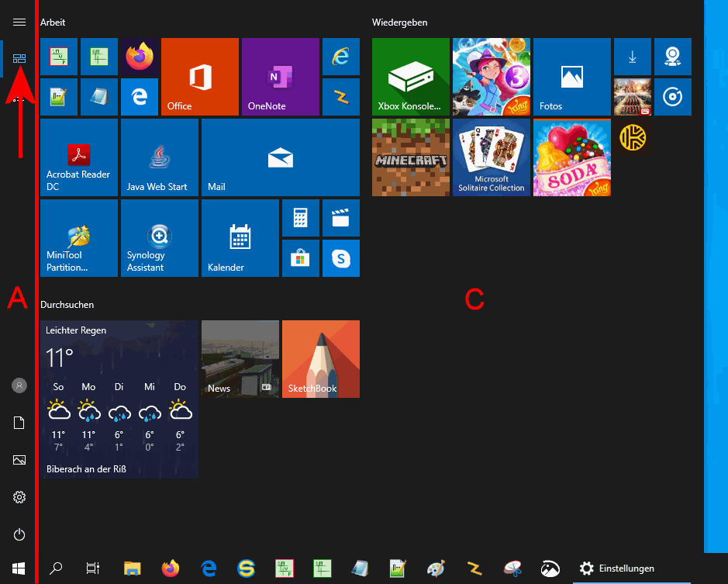Launch MiniTool Partition tile
728x584 pixels.
78,238
